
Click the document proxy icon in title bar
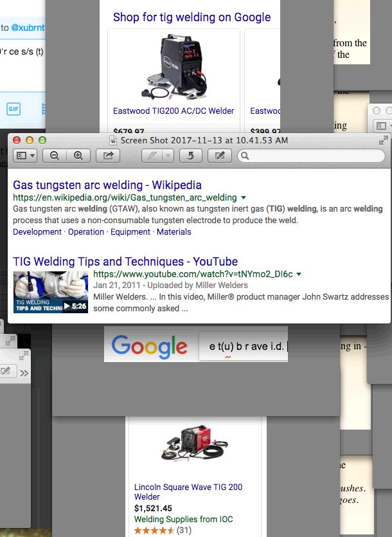click(x=112, y=140)
